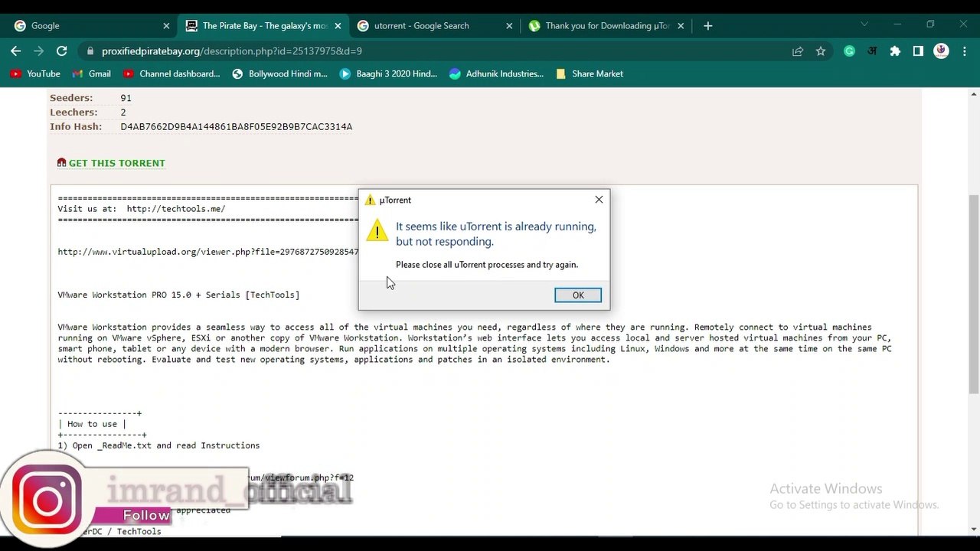The width and height of the screenshot is (980, 551).
Task: Click the Seeders count 91
Action: [x=126, y=98]
